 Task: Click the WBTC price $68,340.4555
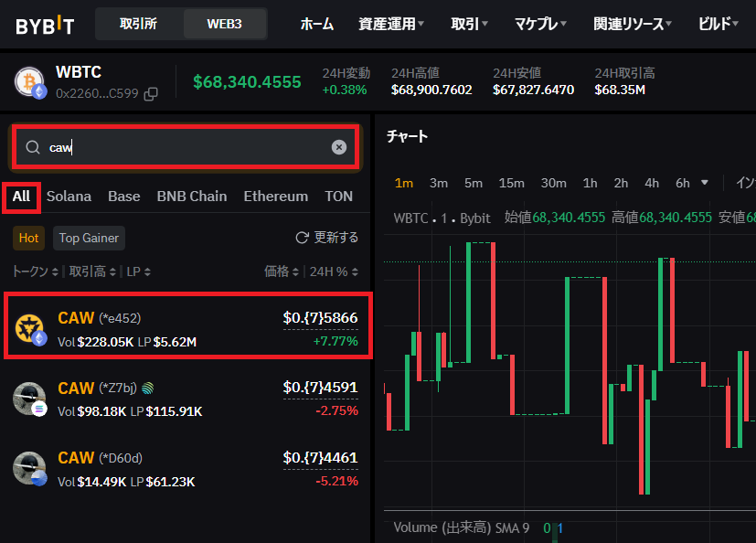[x=247, y=82]
